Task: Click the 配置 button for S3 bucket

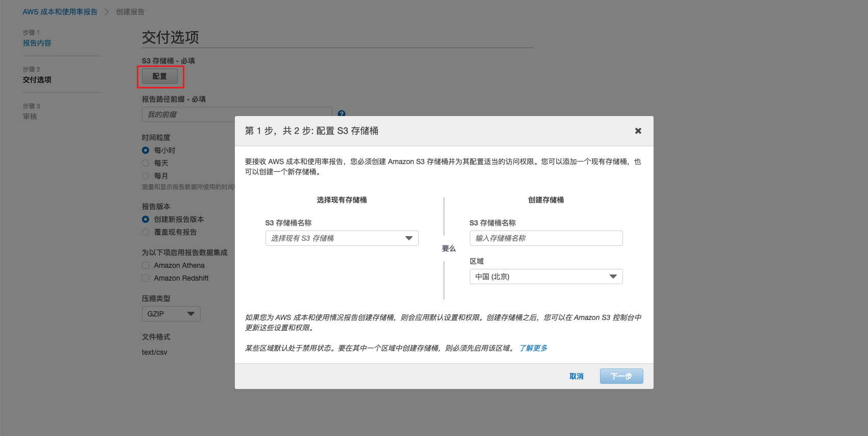Action: [x=160, y=76]
